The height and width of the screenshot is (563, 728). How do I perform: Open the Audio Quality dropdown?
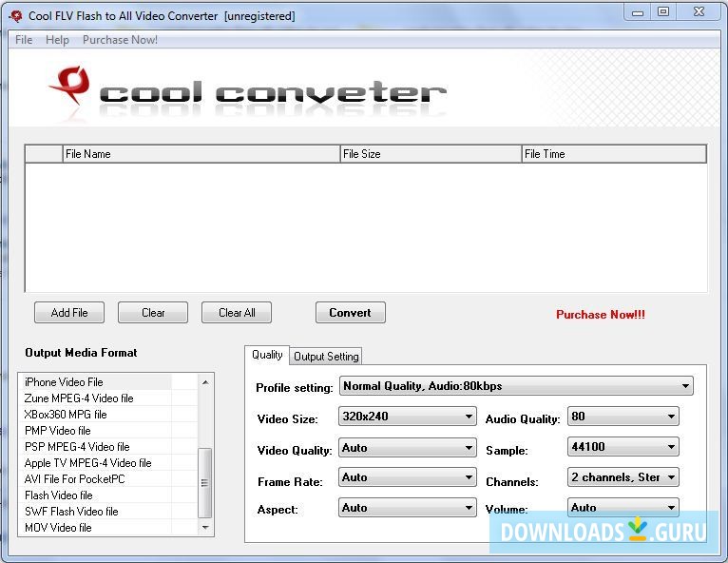623,417
